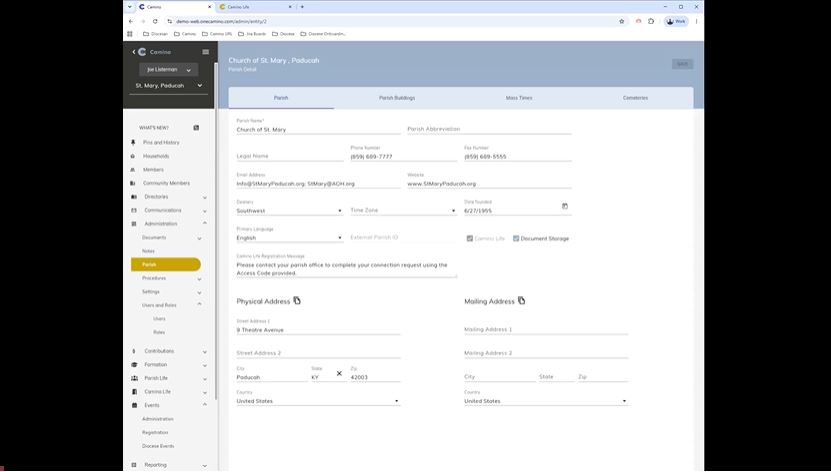Image resolution: width=831 pixels, height=472 pixels.
Task: Open Community Members
Action: (166, 183)
